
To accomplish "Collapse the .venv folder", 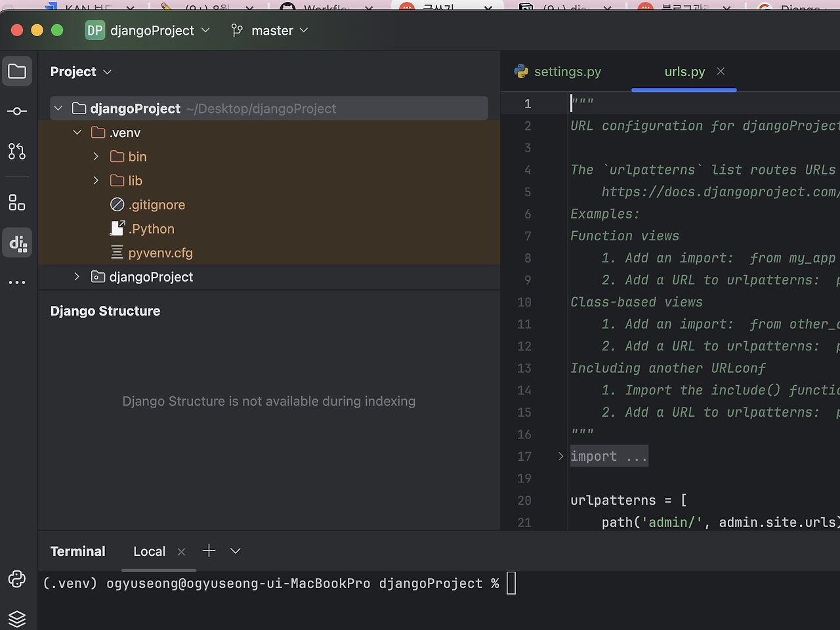I will click(77, 133).
